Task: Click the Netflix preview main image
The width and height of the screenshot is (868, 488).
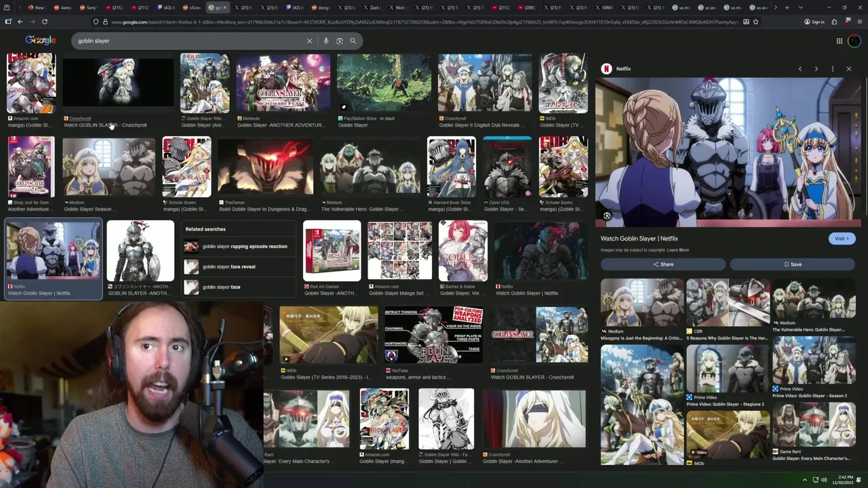Action: tap(728, 151)
